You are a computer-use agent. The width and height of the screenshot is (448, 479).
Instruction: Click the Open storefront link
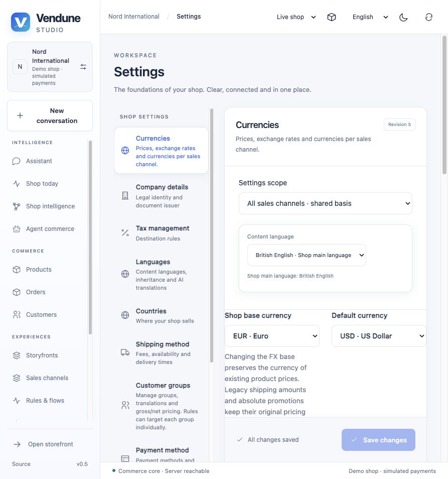[50, 444]
